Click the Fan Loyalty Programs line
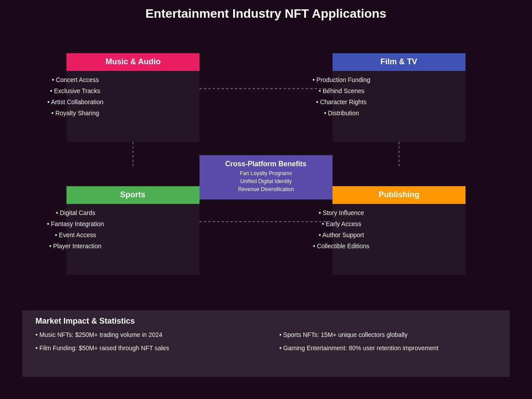The image size is (532, 399). 266,173
